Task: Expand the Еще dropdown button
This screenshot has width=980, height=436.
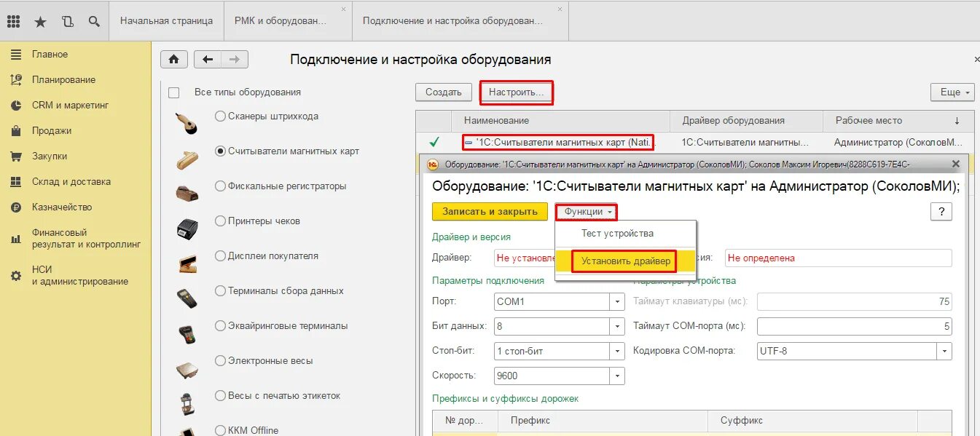Action: (952, 92)
